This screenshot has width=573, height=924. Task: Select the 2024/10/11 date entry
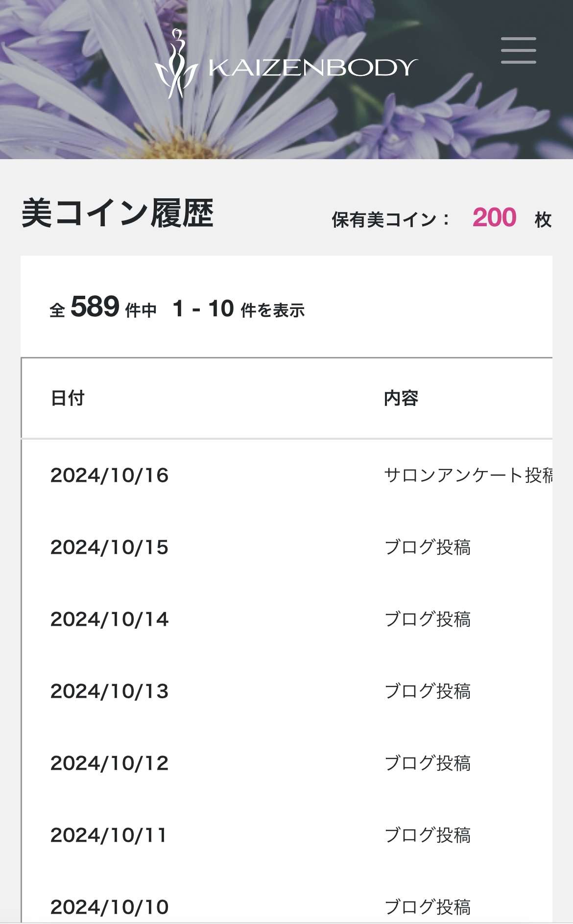pyautogui.click(x=108, y=835)
